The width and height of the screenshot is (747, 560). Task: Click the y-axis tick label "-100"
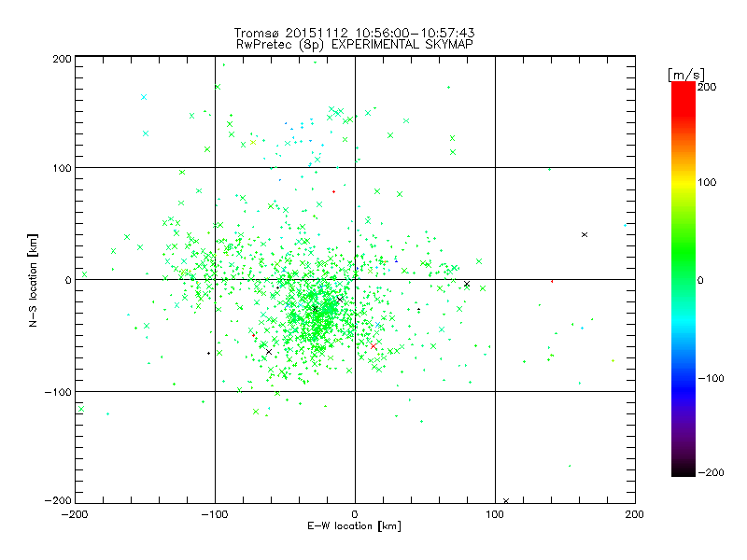(58, 392)
